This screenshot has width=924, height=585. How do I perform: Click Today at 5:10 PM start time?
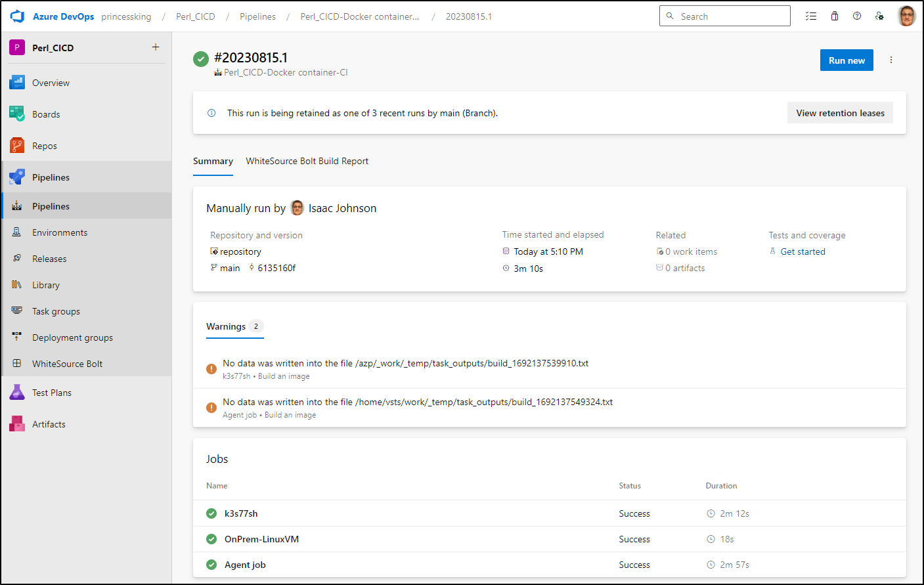[548, 251]
